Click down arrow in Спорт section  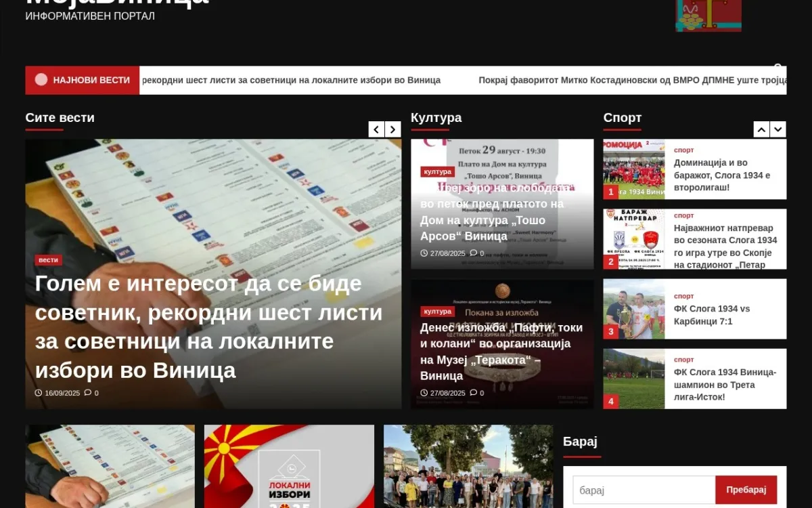(778, 129)
